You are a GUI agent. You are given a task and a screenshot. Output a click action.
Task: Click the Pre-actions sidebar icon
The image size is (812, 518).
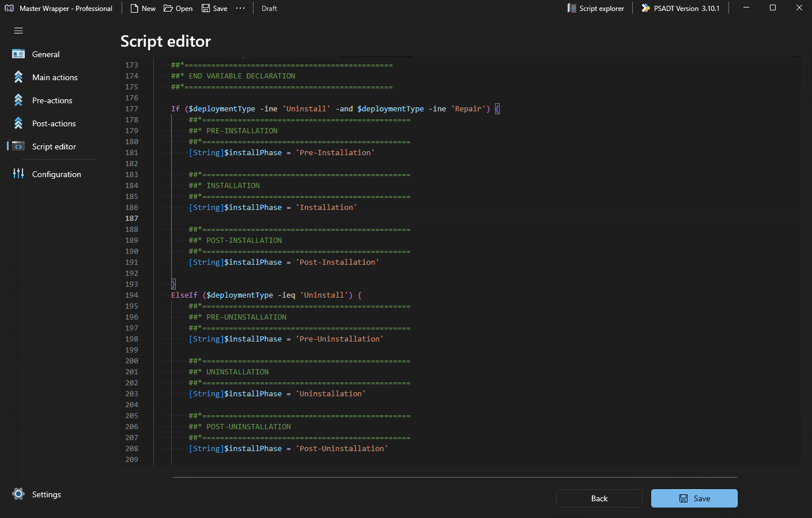click(18, 100)
